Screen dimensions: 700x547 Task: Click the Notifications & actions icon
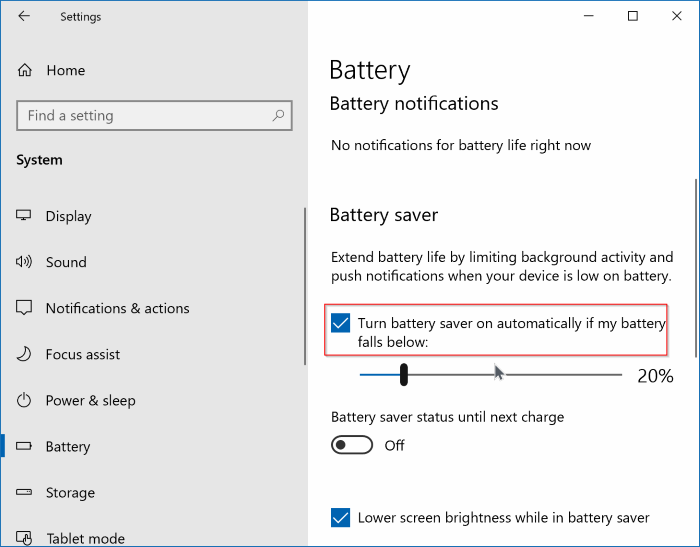(24, 308)
